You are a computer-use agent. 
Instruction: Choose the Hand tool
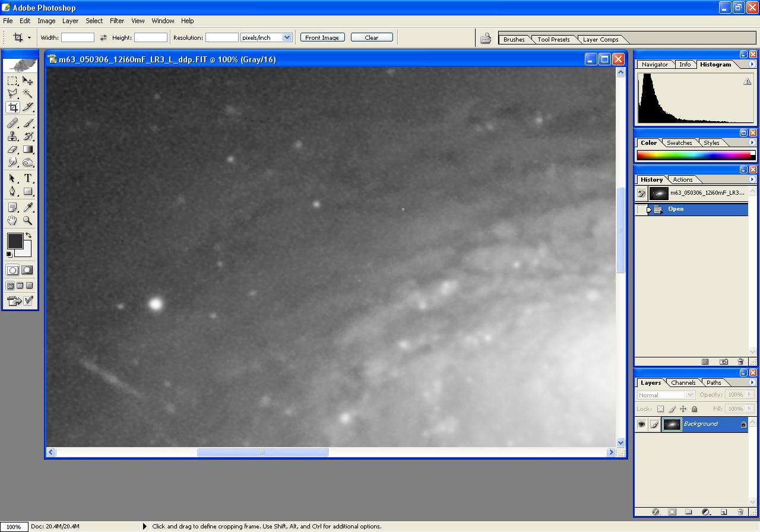click(x=12, y=220)
